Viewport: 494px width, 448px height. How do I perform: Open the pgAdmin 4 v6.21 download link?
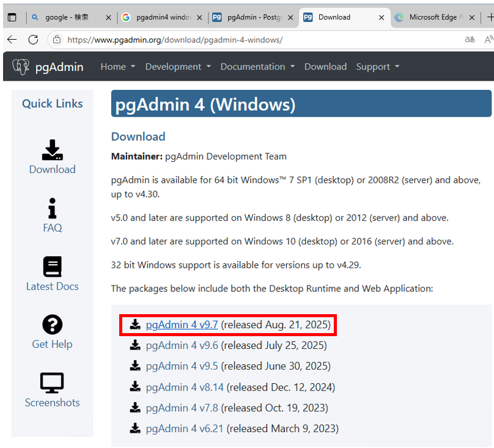(185, 428)
